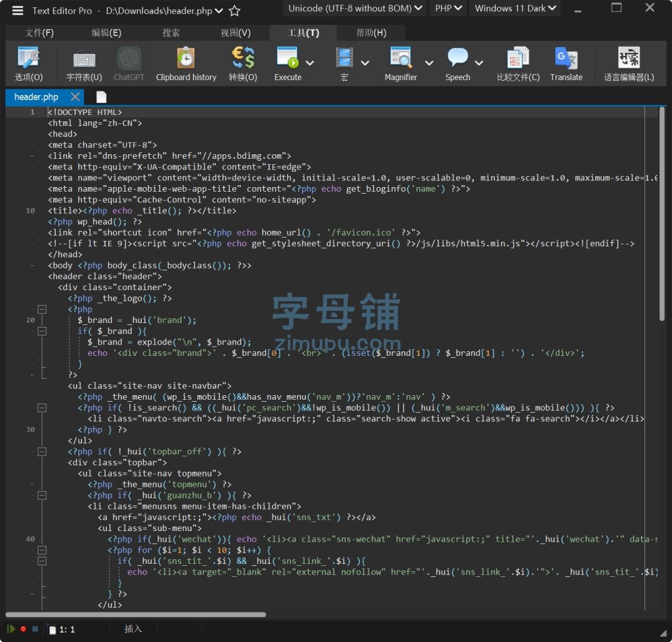Open the 字符表(U) character map
This screenshot has height=642, width=672.
84,64
